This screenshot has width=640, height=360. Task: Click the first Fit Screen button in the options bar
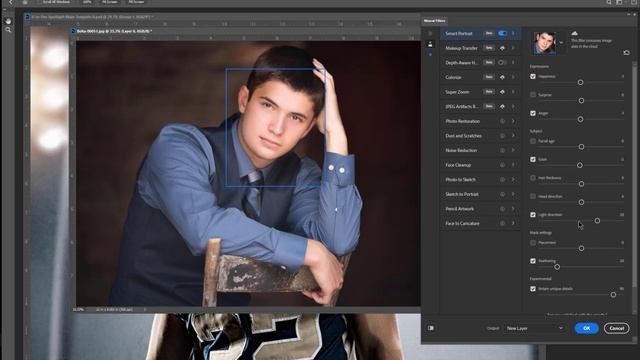tap(110, 2)
